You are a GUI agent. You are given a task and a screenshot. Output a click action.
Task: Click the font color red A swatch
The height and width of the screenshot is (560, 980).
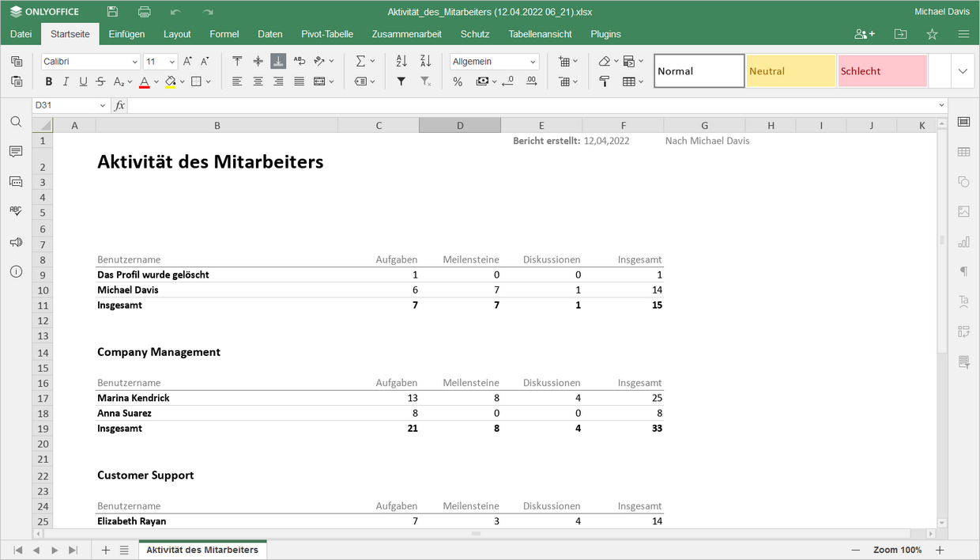pyautogui.click(x=144, y=81)
